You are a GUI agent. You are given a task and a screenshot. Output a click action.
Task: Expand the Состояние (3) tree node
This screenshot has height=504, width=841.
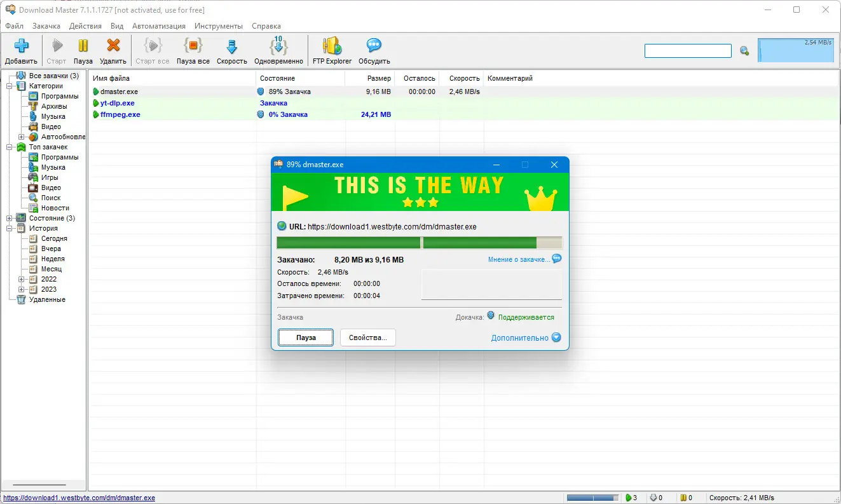click(x=10, y=218)
